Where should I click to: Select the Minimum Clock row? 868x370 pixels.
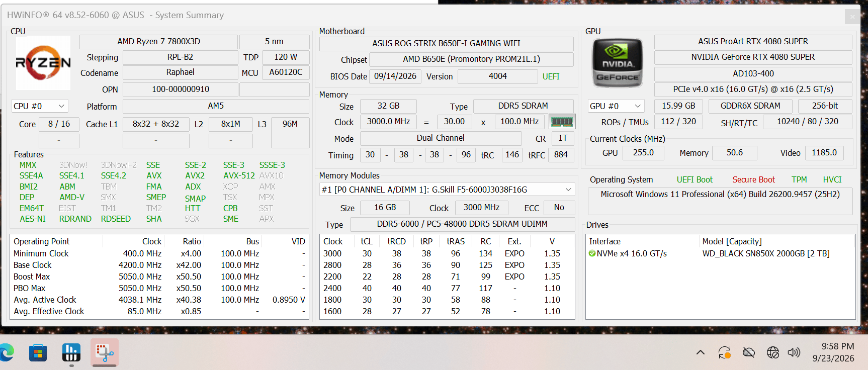point(159,254)
